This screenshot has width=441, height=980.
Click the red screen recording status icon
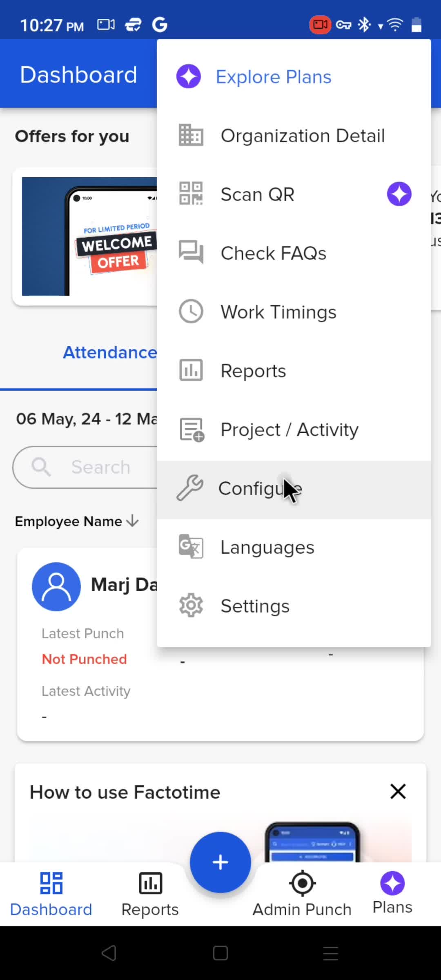pyautogui.click(x=320, y=25)
